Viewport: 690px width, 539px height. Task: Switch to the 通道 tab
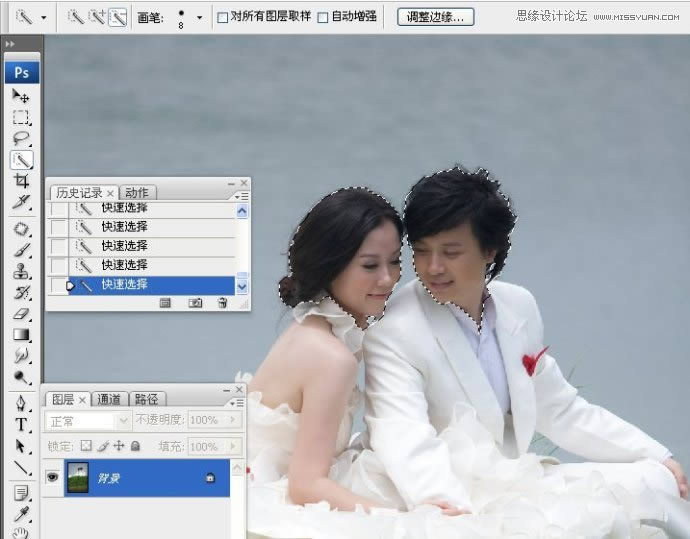coord(109,399)
